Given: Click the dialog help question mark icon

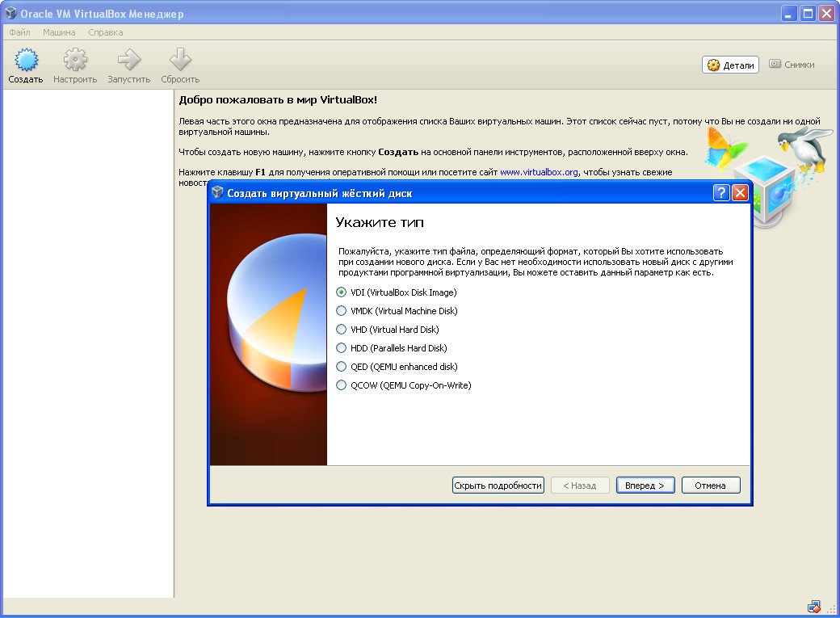Looking at the screenshot, I should click(721, 193).
